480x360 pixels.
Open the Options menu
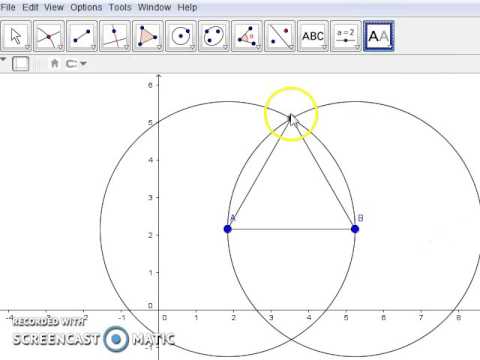point(86,7)
